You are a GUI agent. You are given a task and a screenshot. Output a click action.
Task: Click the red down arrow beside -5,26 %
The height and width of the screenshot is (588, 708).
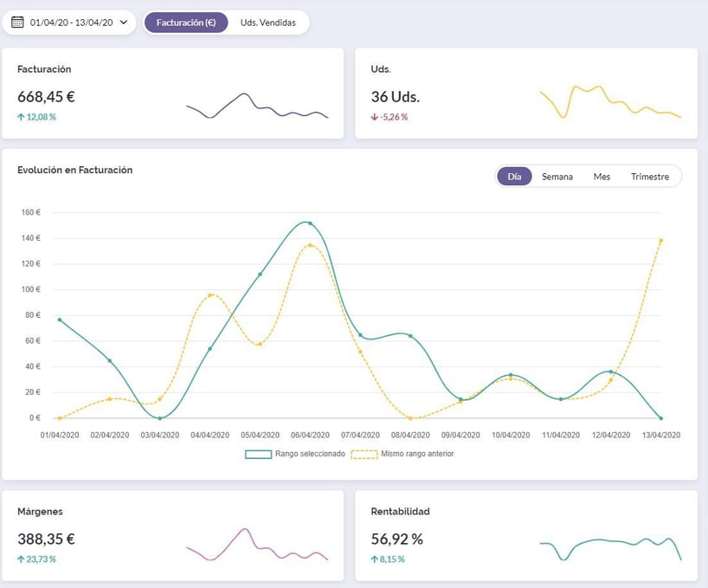coord(374,117)
